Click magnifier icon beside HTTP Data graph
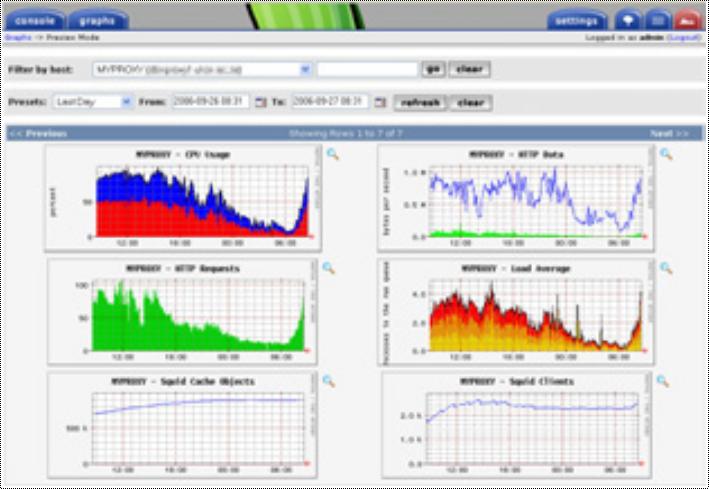 point(666,154)
